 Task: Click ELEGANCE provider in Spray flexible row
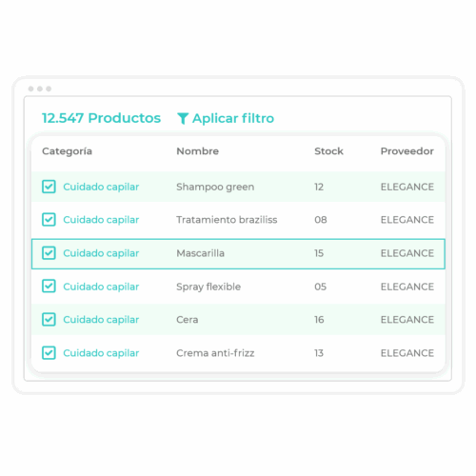pyautogui.click(x=407, y=287)
